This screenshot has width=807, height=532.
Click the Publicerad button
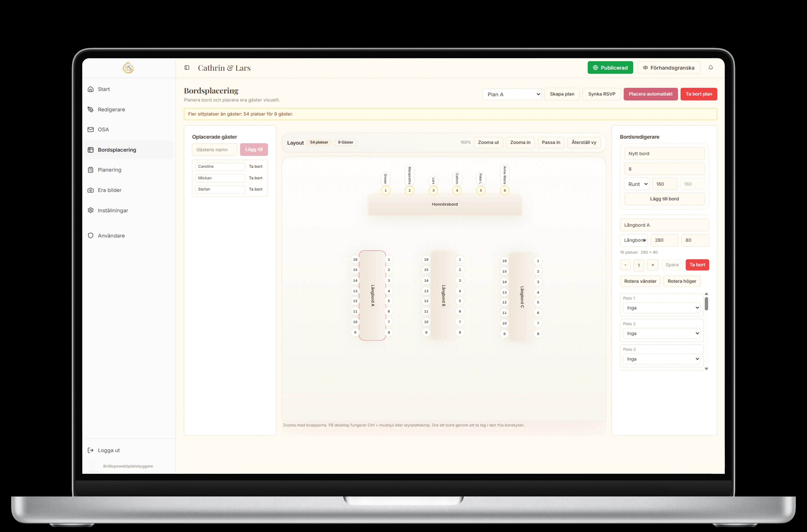[610, 67]
